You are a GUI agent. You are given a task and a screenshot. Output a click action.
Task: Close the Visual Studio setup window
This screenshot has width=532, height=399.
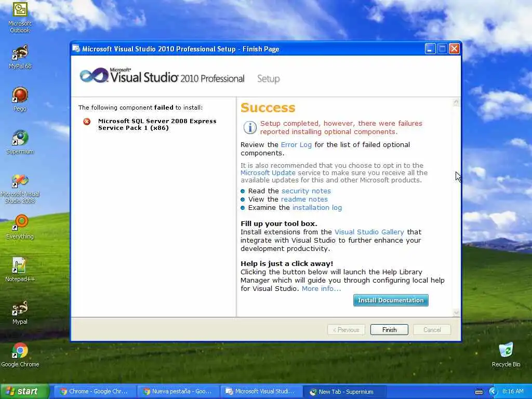pyautogui.click(x=454, y=49)
